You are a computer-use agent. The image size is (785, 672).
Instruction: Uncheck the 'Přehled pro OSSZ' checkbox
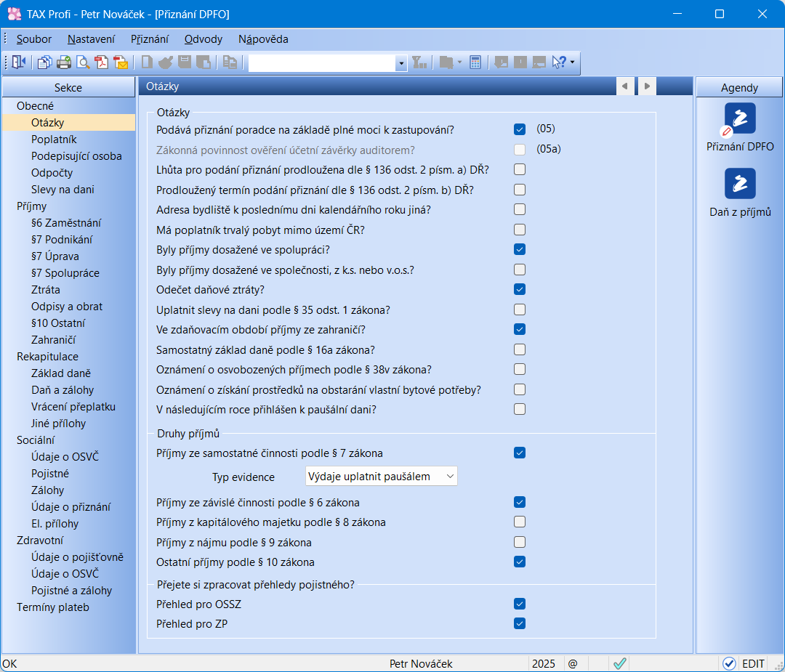520,604
